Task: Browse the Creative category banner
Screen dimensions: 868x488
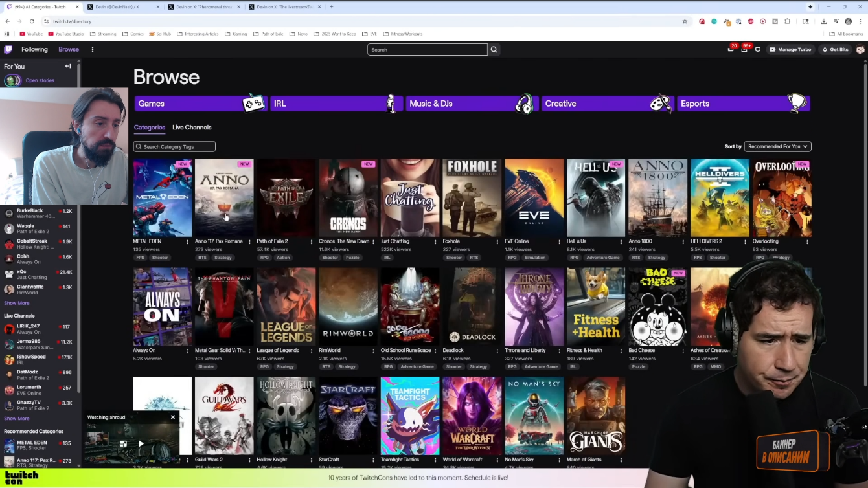Action: (x=608, y=104)
